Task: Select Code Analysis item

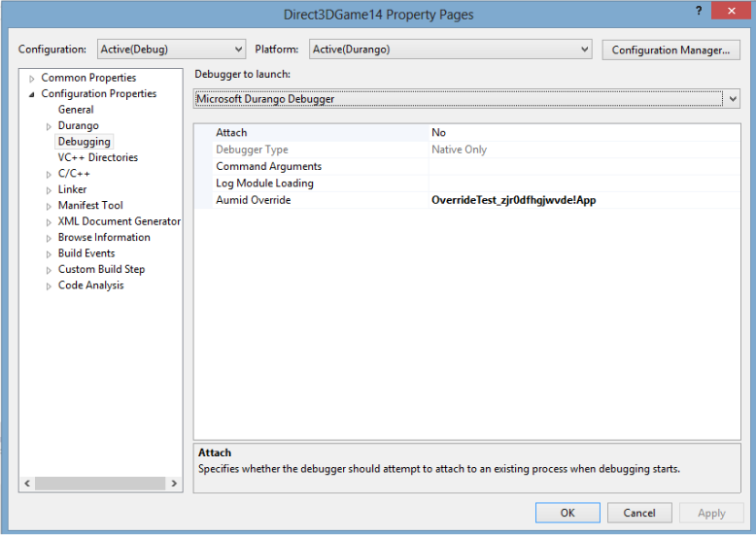Action: tap(91, 285)
